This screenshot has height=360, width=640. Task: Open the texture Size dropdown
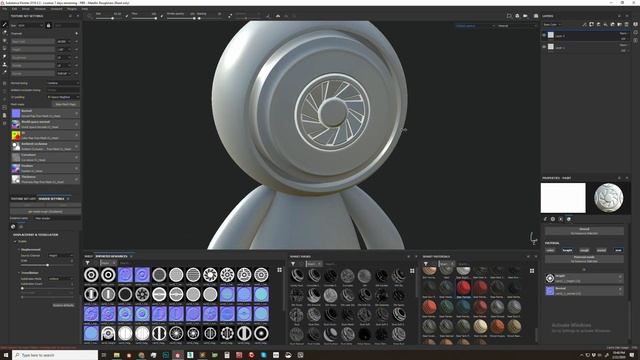[30, 25]
